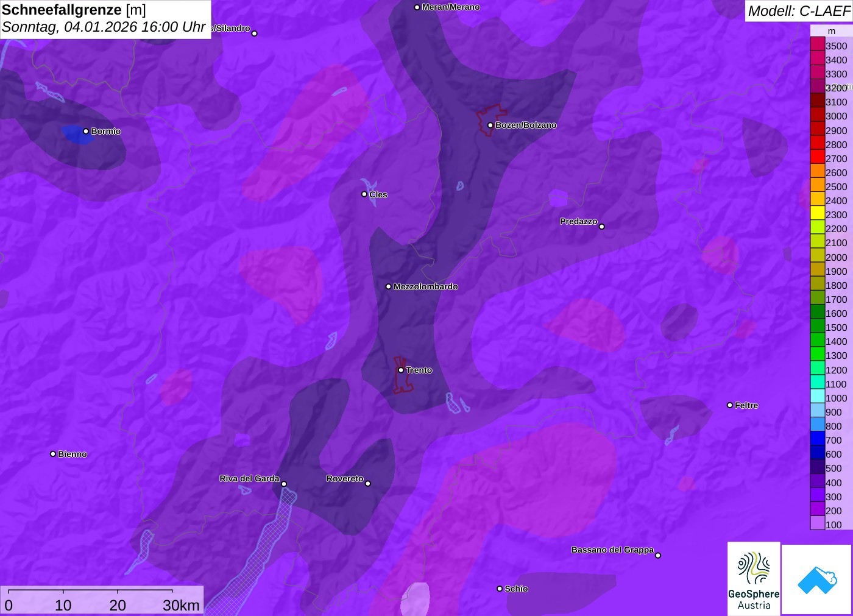Click the Mezzolombardo map label
The width and height of the screenshot is (853, 616).
425,286
